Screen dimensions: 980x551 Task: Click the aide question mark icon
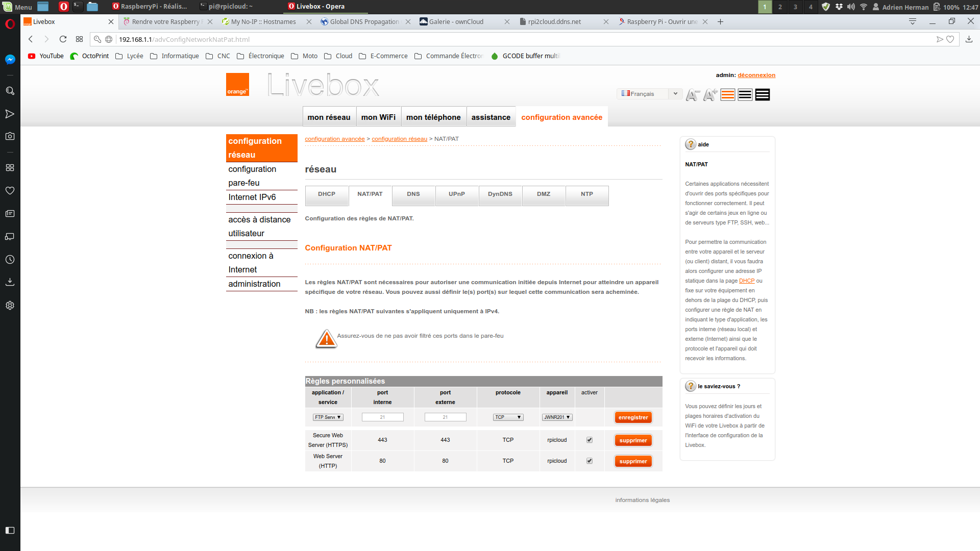[691, 144]
